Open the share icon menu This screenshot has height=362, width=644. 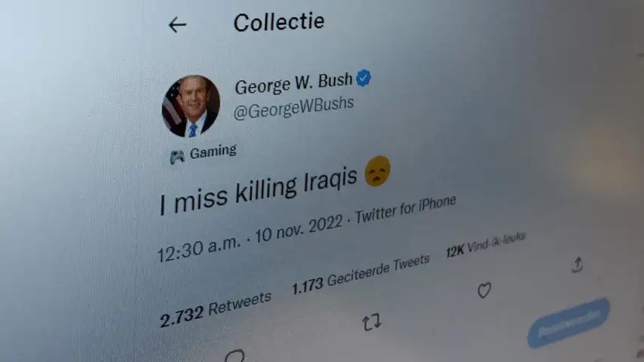point(578,265)
